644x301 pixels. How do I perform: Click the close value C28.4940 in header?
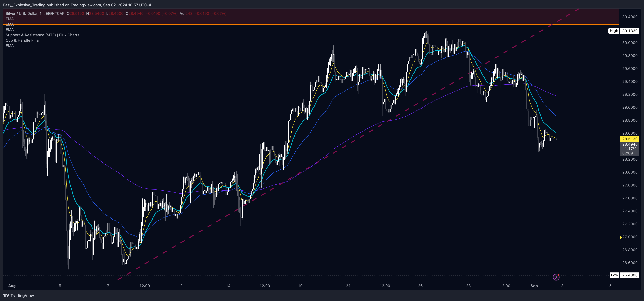pyautogui.click(x=134, y=14)
